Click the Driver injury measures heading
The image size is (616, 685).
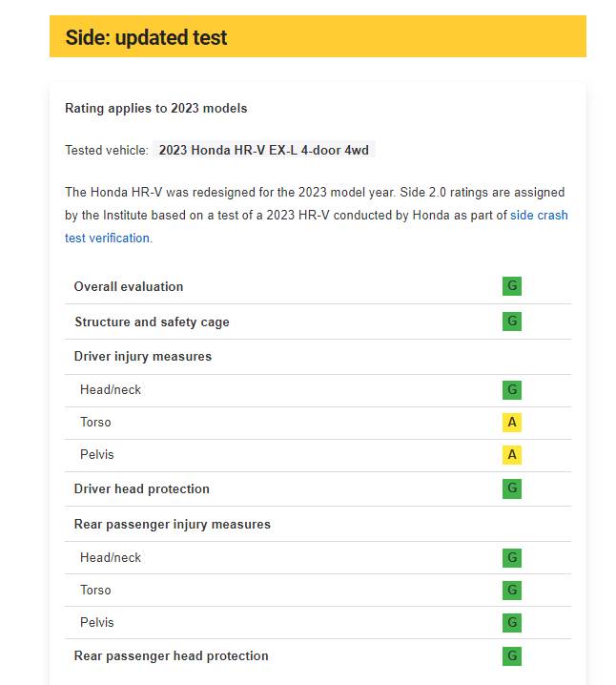click(143, 357)
